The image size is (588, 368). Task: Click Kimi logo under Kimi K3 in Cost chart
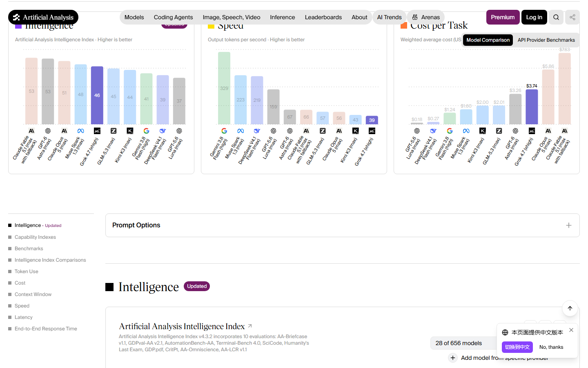coord(483,131)
